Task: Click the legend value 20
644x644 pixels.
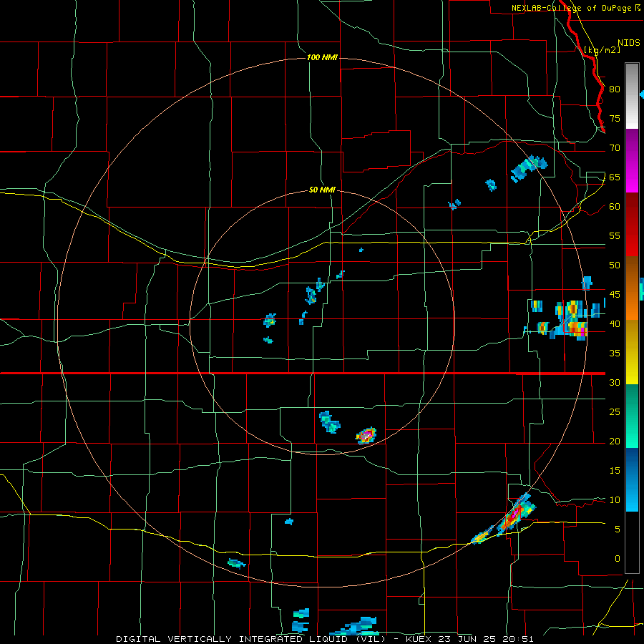Action: coord(615,441)
